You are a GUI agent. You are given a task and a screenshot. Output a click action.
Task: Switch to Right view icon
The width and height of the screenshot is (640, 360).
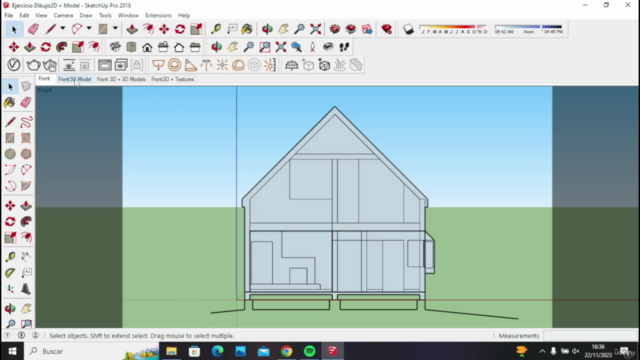click(x=163, y=47)
